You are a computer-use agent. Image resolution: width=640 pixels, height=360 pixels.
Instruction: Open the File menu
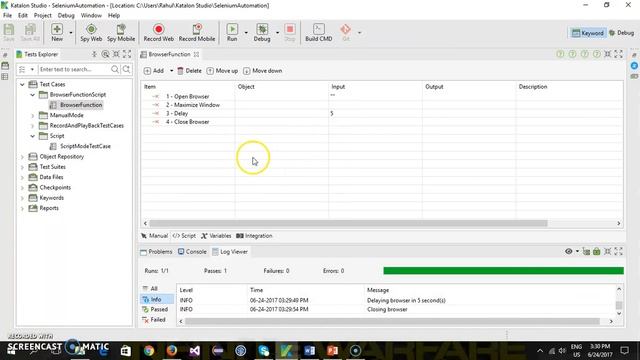[x=7, y=16]
